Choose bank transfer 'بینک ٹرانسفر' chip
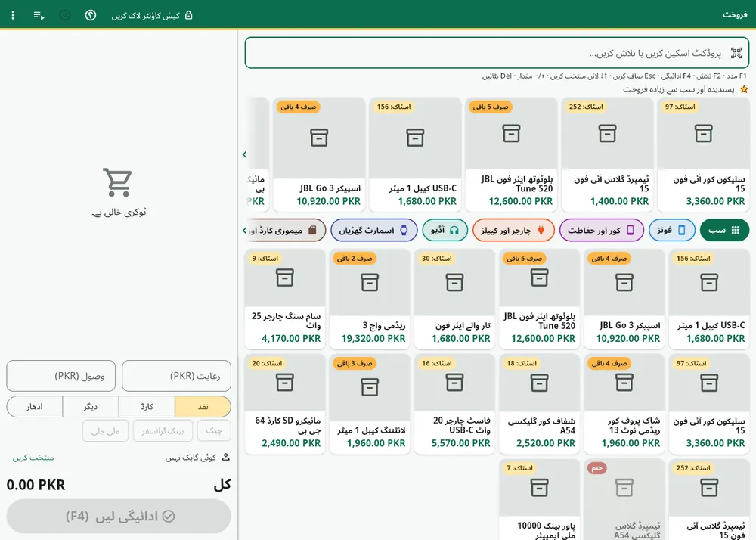Viewport: 756px width, 540px height. [163, 430]
